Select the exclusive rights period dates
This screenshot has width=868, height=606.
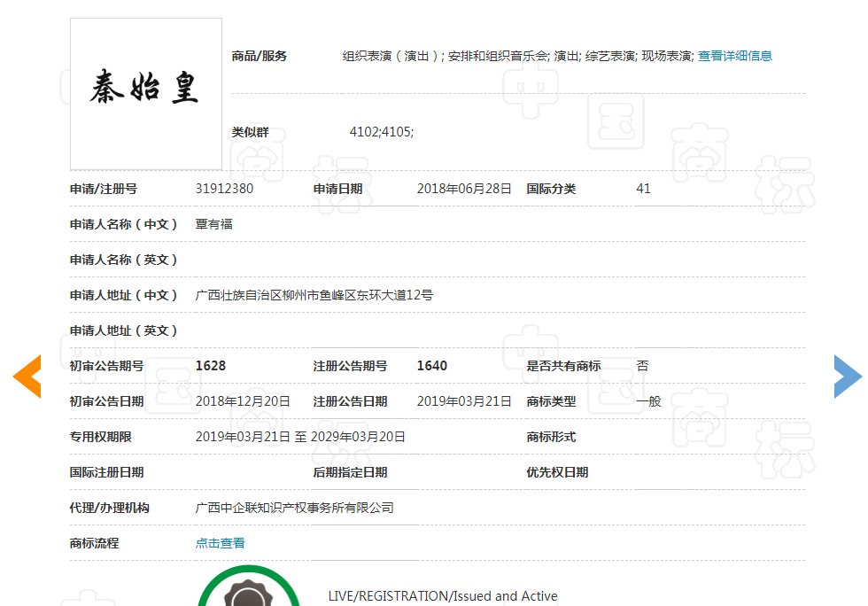[x=301, y=436]
